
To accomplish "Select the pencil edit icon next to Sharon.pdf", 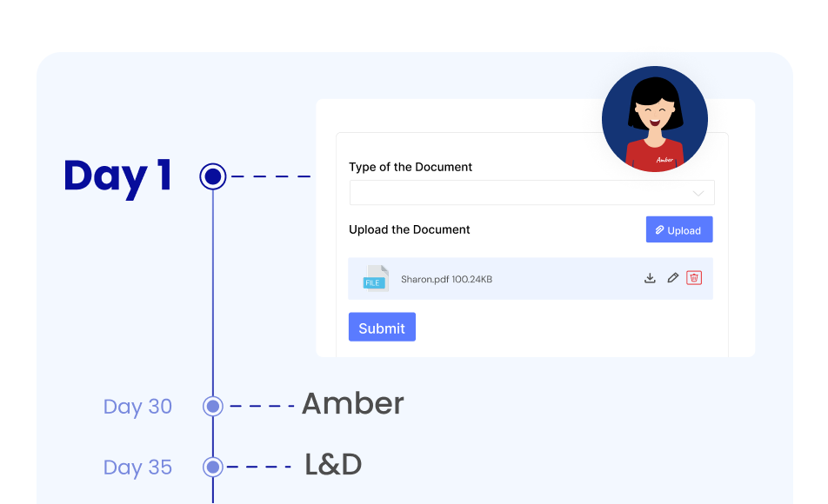I will 672,277.
